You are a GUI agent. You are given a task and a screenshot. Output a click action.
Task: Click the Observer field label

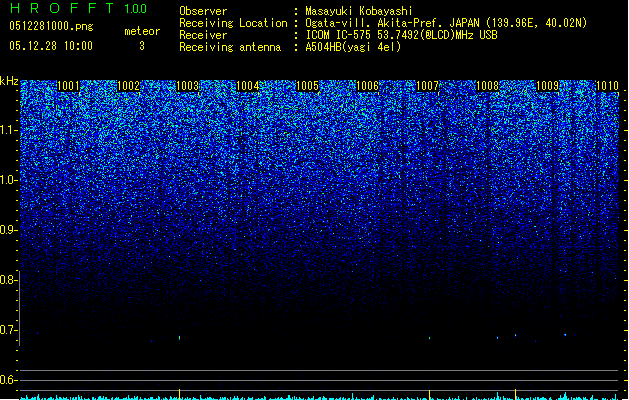click(x=203, y=11)
